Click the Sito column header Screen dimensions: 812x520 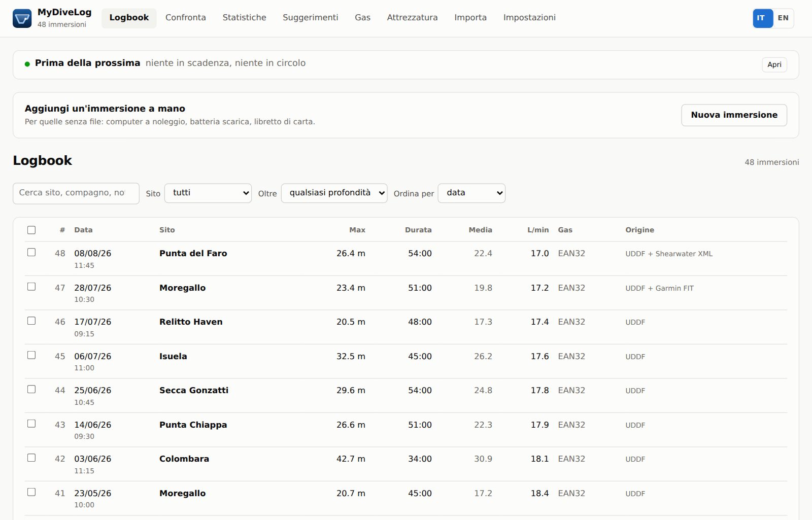point(167,230)
